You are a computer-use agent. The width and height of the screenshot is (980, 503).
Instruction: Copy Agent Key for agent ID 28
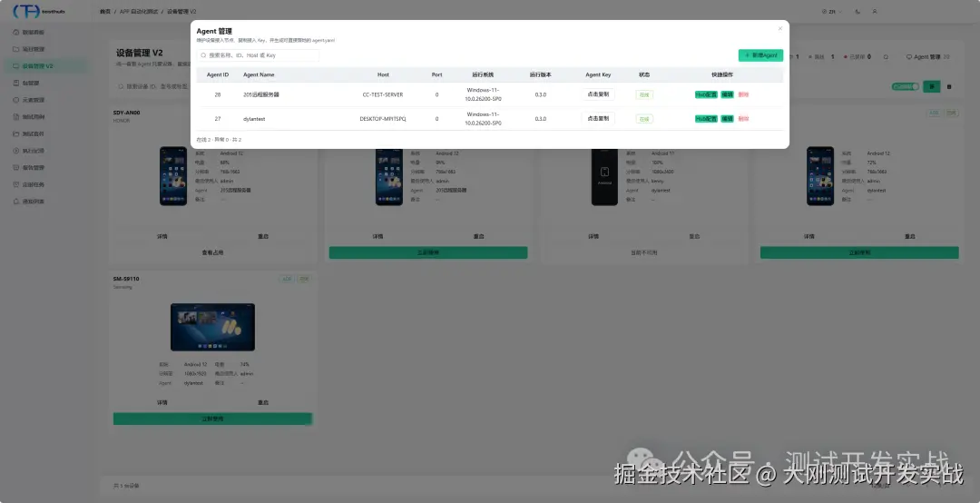pos(597,94)
